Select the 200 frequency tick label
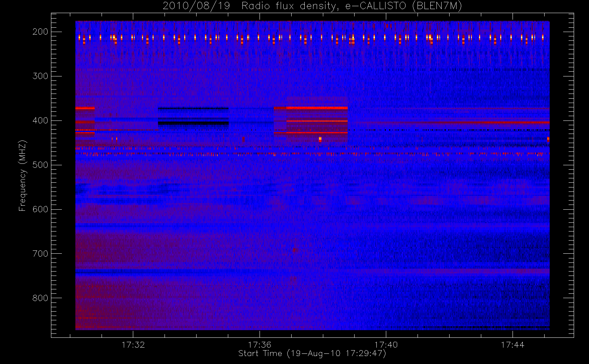The width and height of the screenshot is (589, 364). [40, 32]
